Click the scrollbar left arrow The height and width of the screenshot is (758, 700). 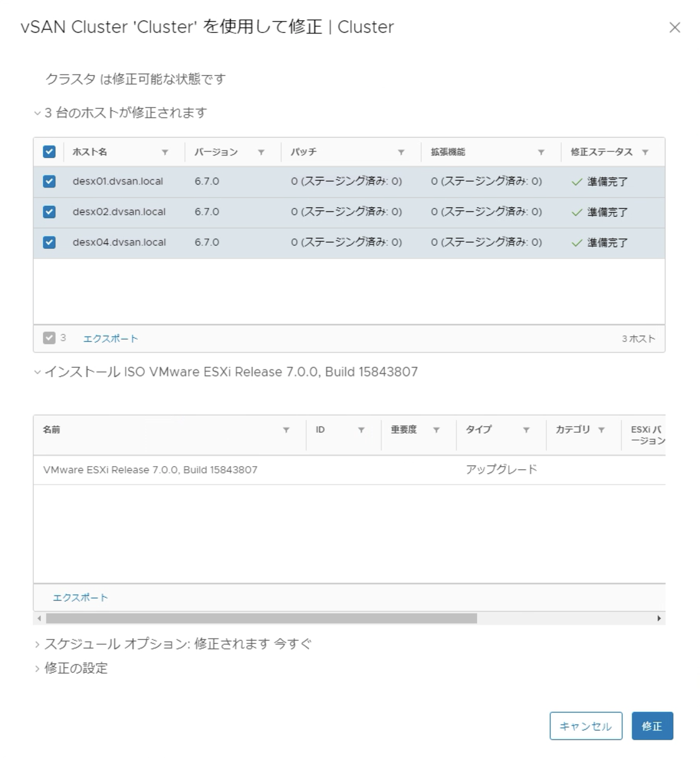tap(39, 618)
